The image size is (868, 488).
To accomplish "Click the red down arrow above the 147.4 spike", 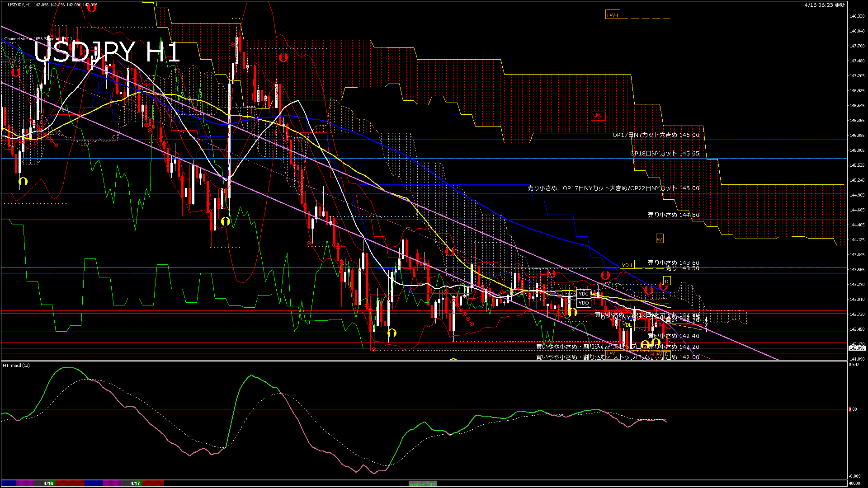I will pyautogui.click(x=283, y=58).
